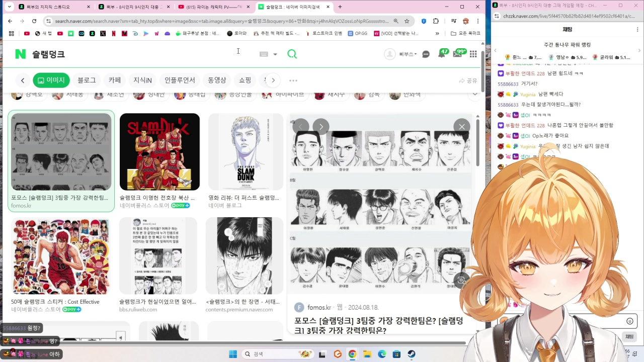This screenshot has height=362, width=644.
Task: Open the red Slam Dunk team poster thumbnail
Action: pos(159,152)
